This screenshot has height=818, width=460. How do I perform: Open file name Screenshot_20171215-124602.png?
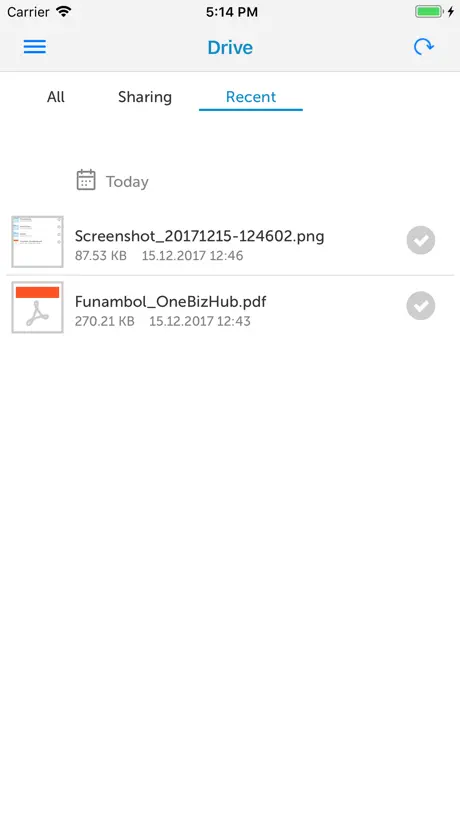click(x=200, y=236)
